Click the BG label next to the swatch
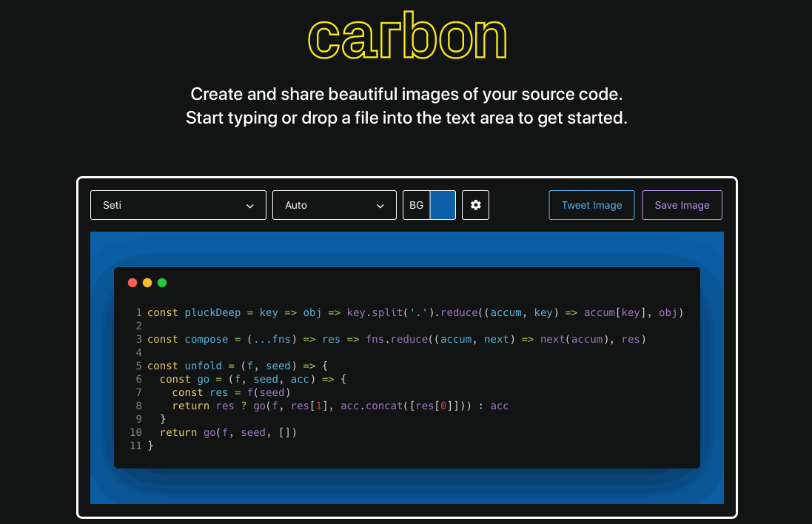 (416, 205)
